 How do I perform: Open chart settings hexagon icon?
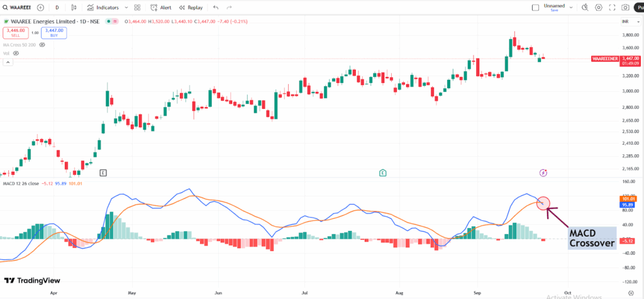pyautogui.click(x=598, y=8)
